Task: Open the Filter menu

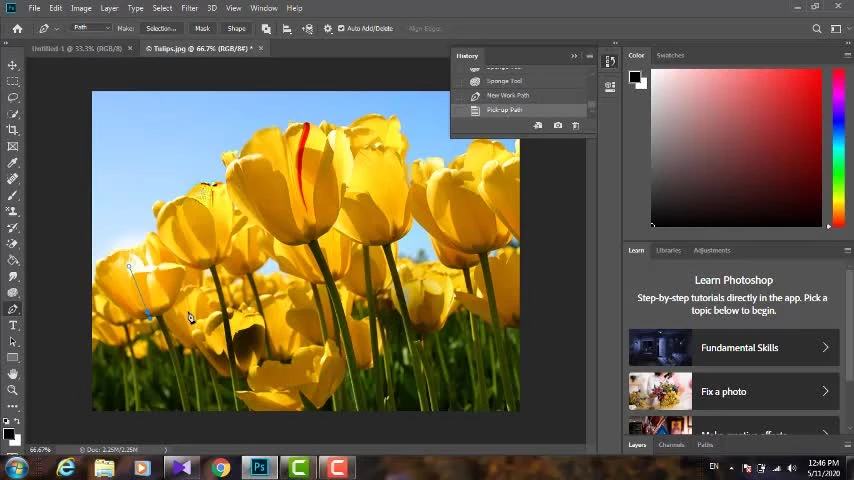Action: click(x=189, y=8)
